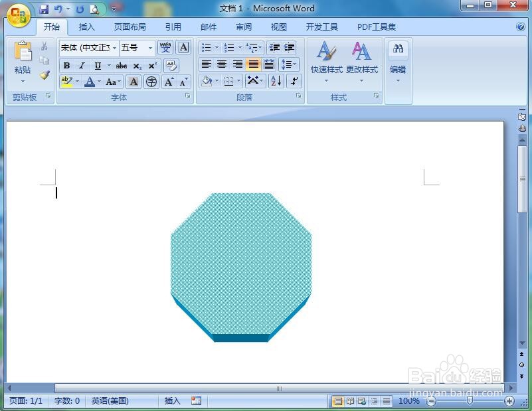
Task: Apply superscript formatting
Action: pyautogui.click(x=152, y=66)
